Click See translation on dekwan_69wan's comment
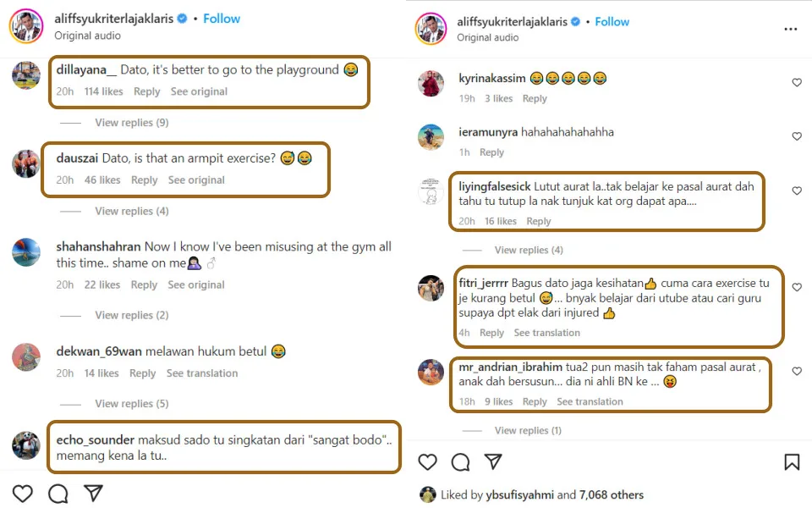The width and height of the screenshot is (812, 508). pyautogui.click(x=202, y=373)
